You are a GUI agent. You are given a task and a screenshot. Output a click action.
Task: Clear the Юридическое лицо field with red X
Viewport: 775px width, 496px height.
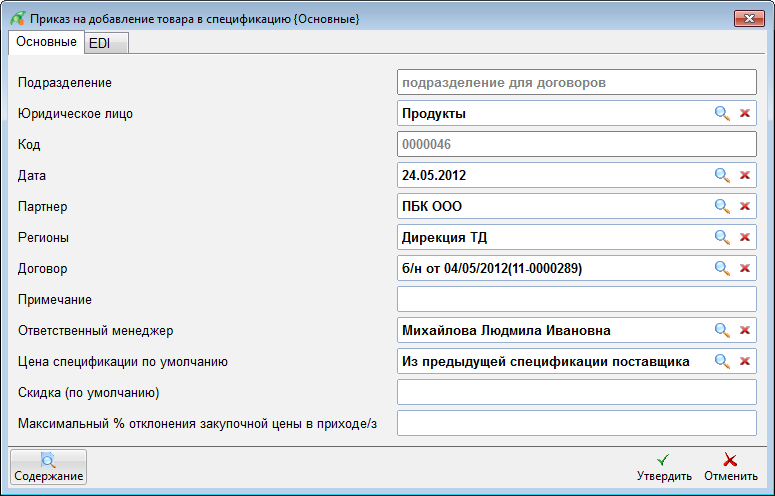[744, 114]
